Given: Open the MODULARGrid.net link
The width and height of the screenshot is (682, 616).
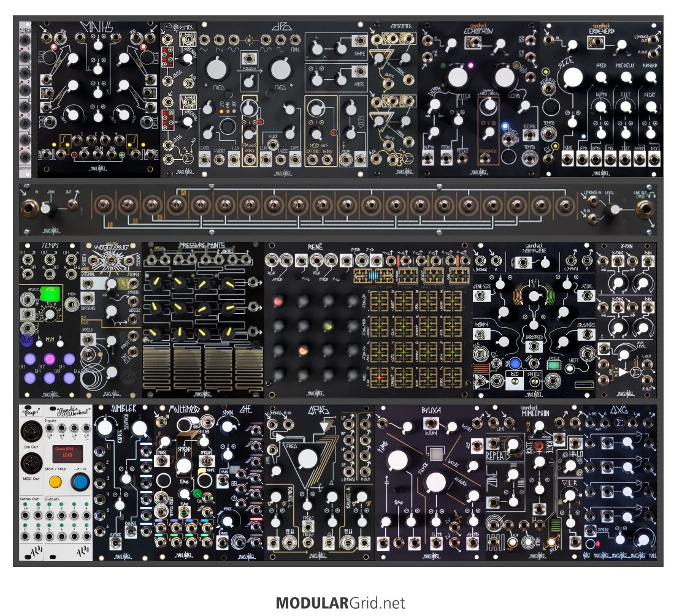Looking at the screenshot, I should pyautogui.click(x=340, y=603).
